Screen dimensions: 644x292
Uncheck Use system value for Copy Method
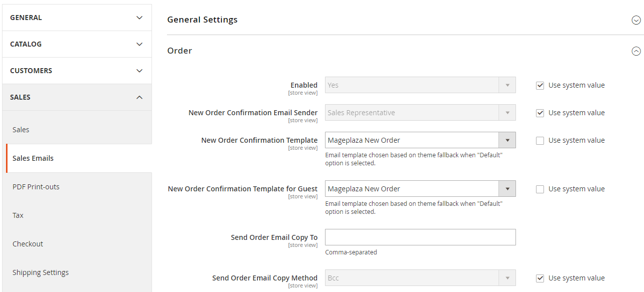540,278
